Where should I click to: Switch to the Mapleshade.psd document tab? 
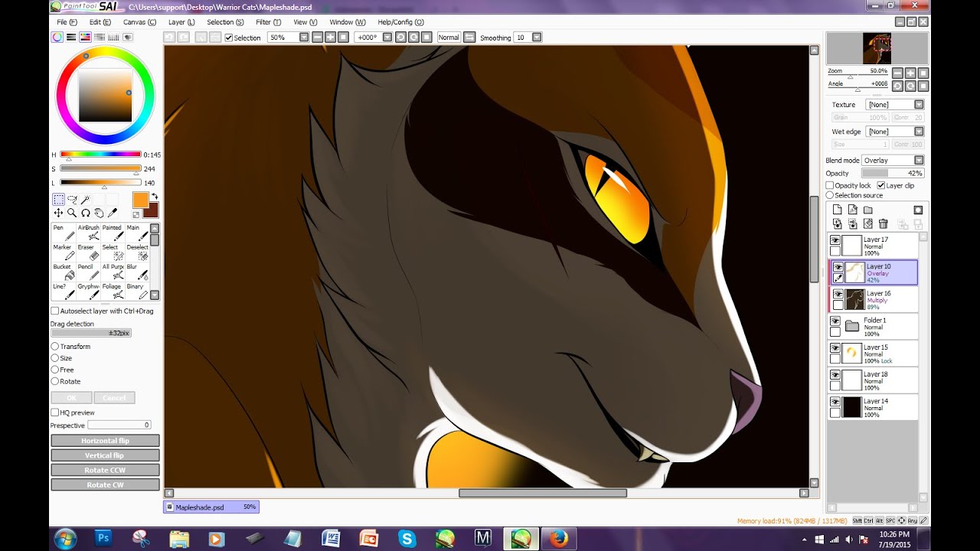coord(211,507)
